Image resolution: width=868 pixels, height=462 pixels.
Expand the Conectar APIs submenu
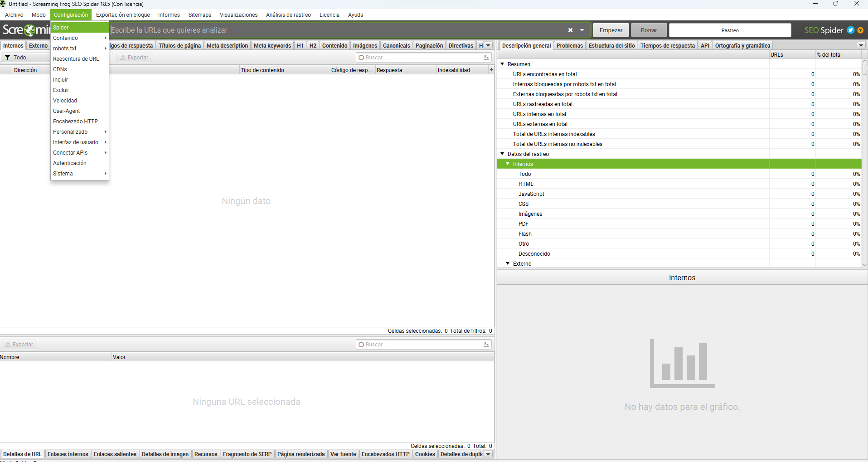point(80,153)
